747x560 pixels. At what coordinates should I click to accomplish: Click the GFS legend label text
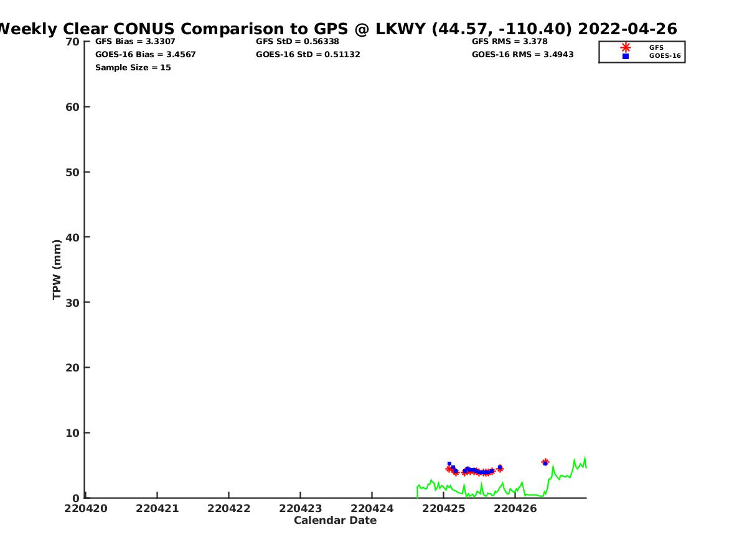pos(656,47)
